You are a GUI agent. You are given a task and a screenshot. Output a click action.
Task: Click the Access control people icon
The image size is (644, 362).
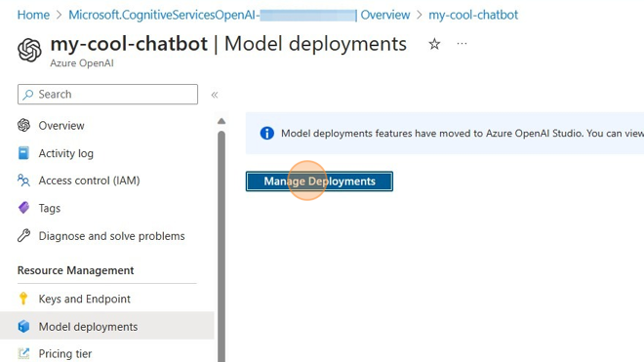pos(23,181)
